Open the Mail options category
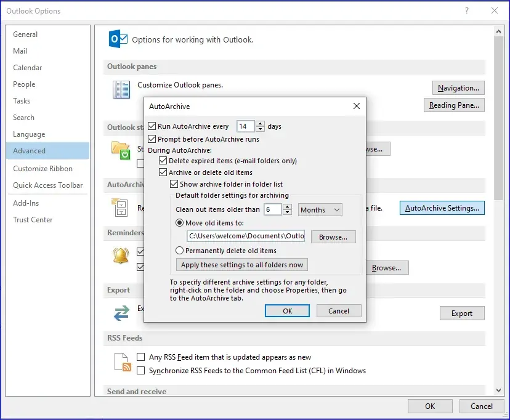This screenshot has height=420, width=510. (20, 51)
